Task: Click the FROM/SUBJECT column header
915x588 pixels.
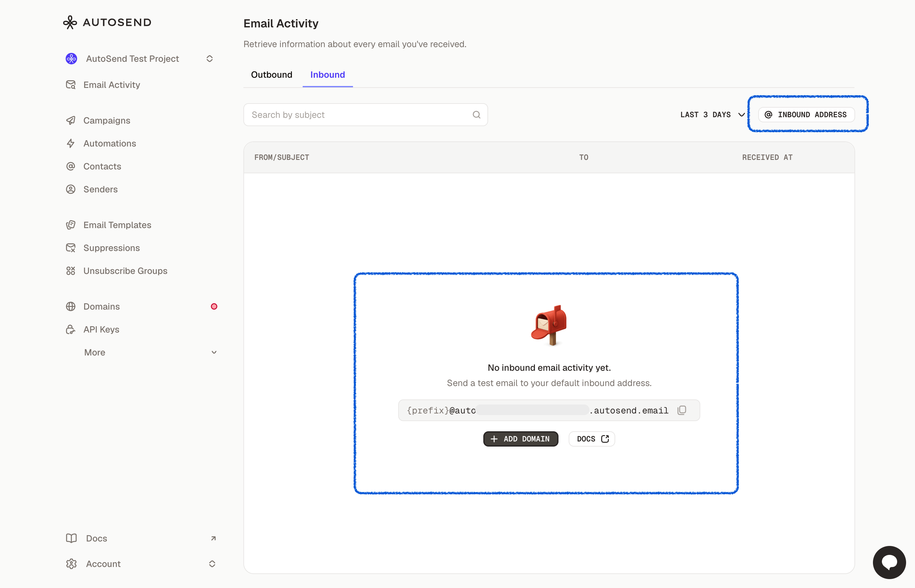Action: click(x=282, y=157)
